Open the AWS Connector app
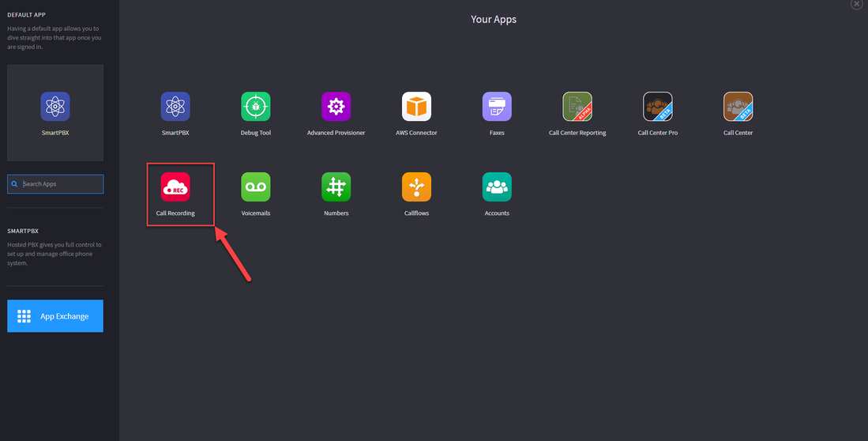The height and width of the screenshot is (441, 868). pos(416,107)
